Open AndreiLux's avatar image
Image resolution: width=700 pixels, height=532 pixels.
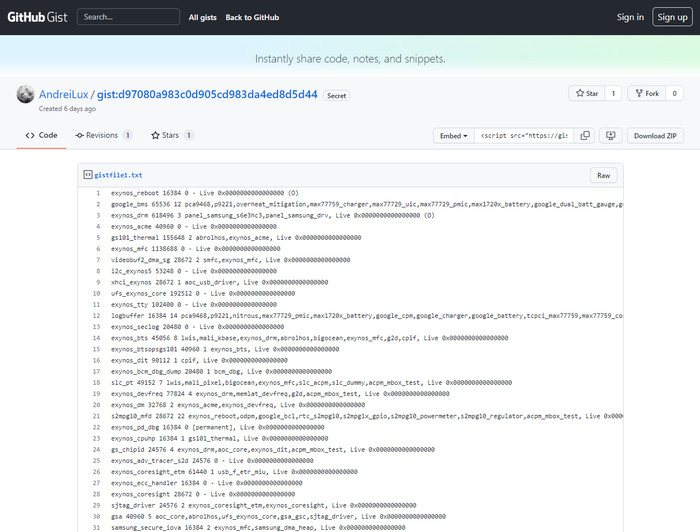pos(25,94)
